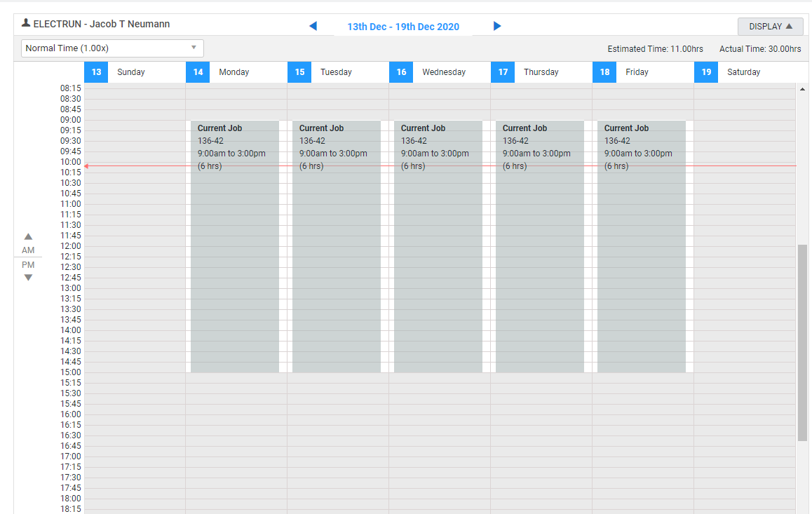The width and height of the screenshot is (812, 514).
Task: Select Wednesday's blue date badge 16
Action: click(401, 72)
